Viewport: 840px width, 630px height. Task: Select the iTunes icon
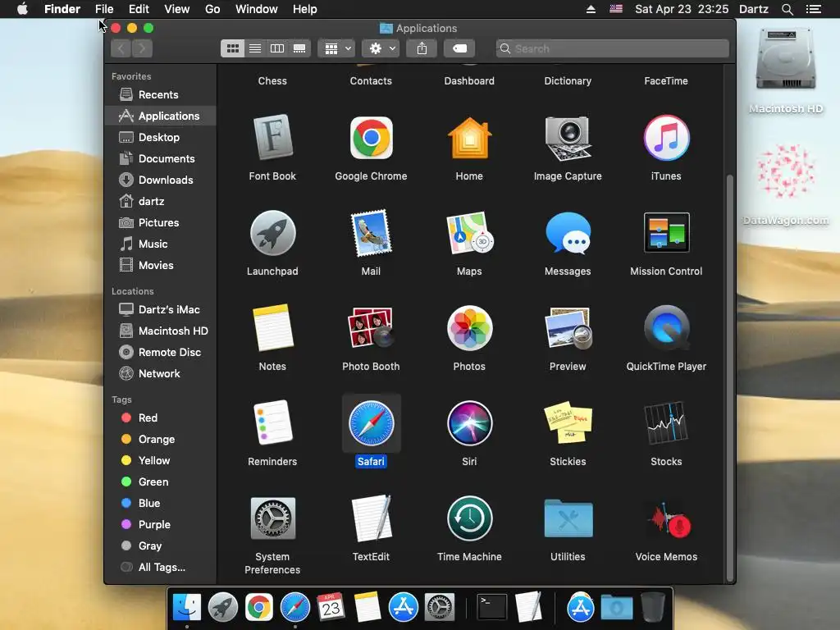pyautogui.click(x=666, y=138)
